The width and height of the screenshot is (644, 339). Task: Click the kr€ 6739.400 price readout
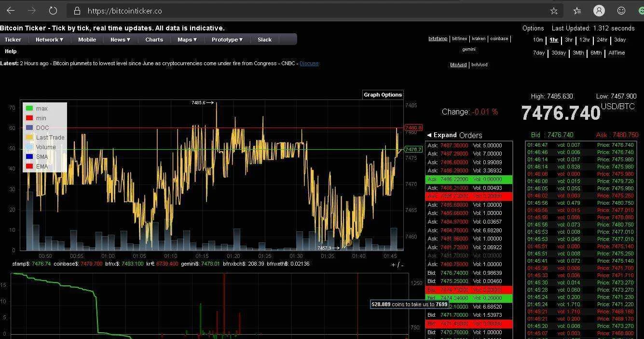pyautogui.click(x=163, y=264)
